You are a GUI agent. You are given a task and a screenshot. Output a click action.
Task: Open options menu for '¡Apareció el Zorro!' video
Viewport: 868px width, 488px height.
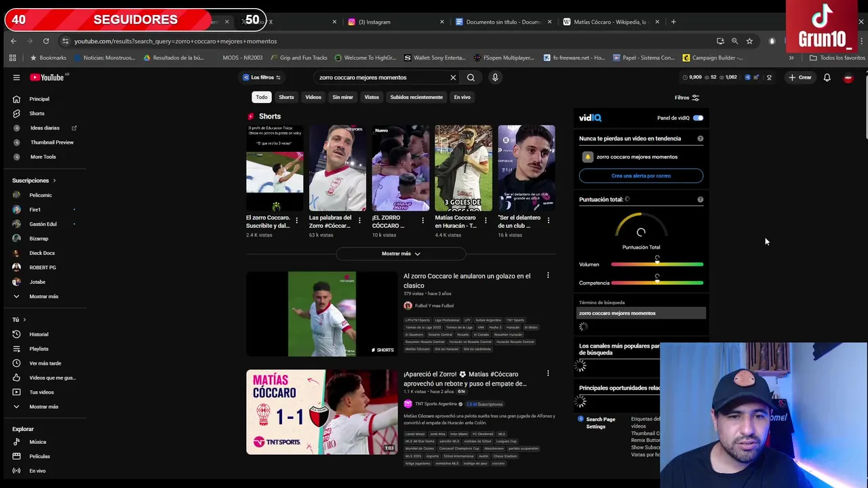548,373
